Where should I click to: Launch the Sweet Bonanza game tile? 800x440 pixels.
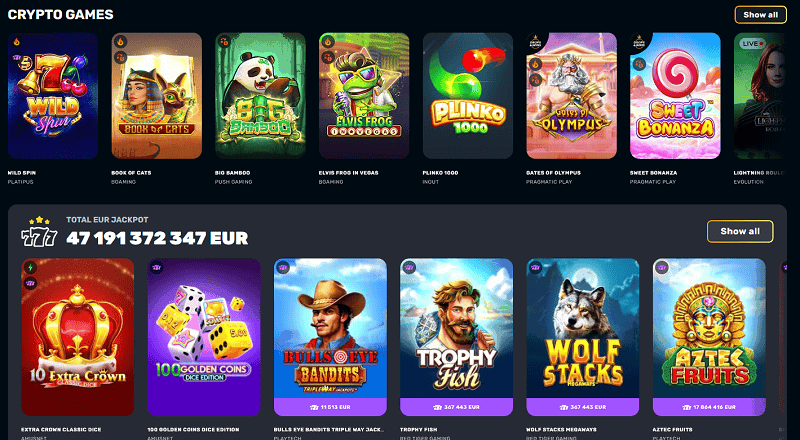coord(675,95)
